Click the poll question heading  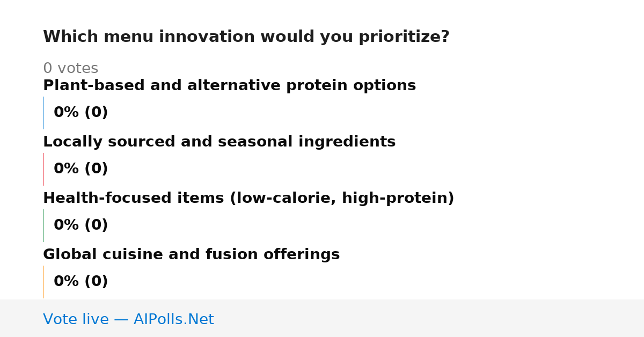pyautogui.click(x=246, y=37)
